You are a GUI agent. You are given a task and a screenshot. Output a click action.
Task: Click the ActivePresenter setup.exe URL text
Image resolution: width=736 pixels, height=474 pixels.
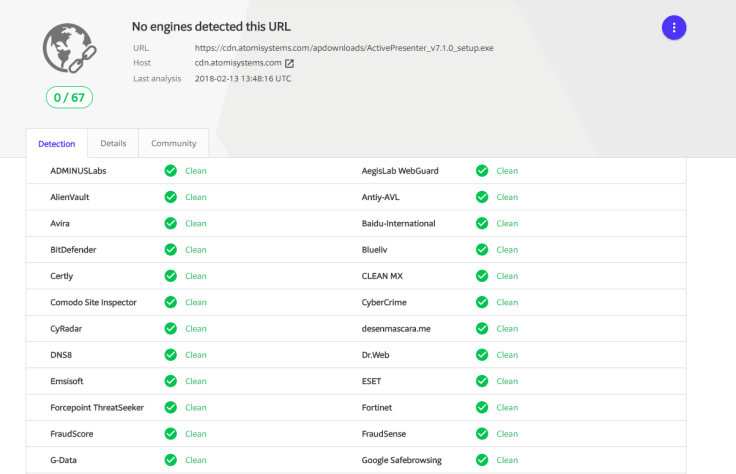pos(344,48)
